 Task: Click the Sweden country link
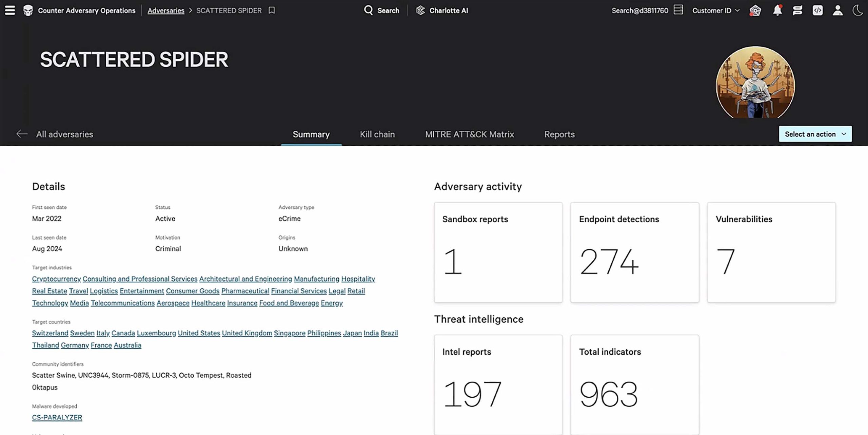(82, 333)
